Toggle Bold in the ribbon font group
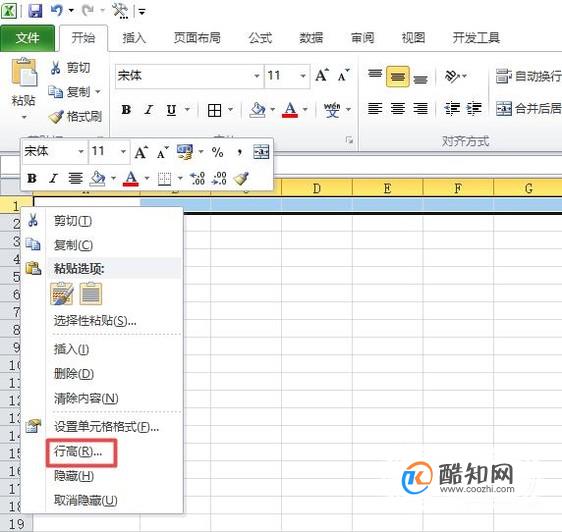562x532 pixels. (x=126, y=110)
